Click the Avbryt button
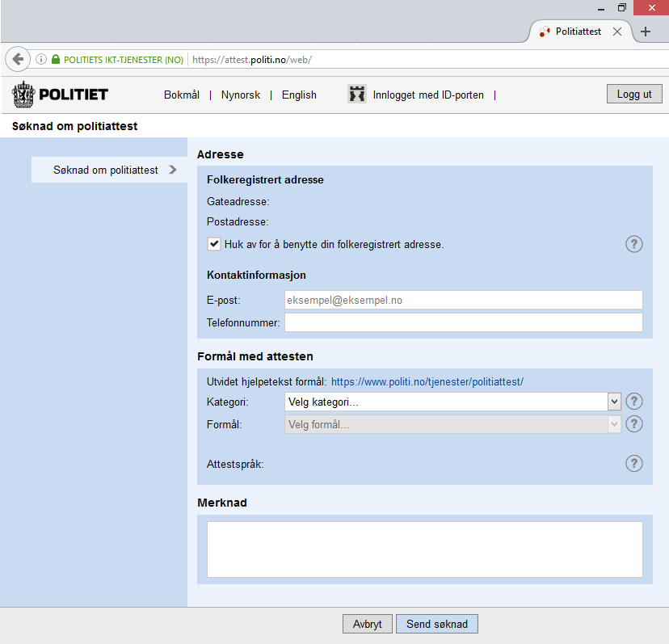Screen dimensions: 669x644 tap(368, 624)
